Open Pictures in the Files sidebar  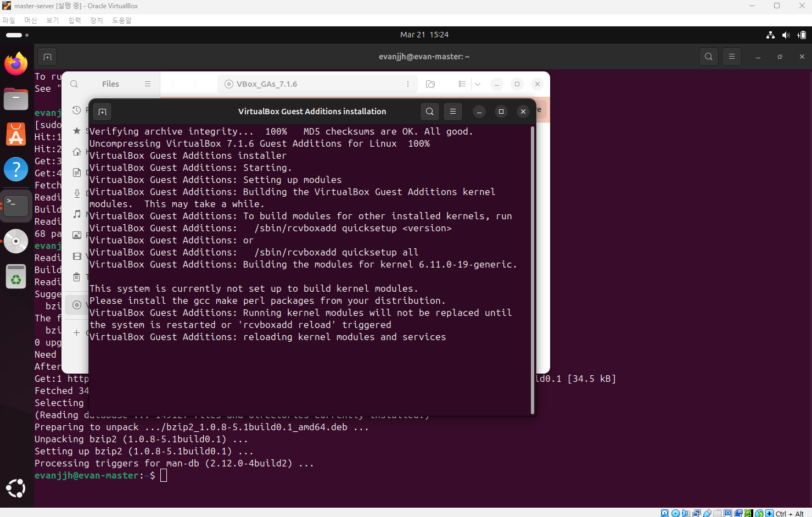(x=77, y=235)
